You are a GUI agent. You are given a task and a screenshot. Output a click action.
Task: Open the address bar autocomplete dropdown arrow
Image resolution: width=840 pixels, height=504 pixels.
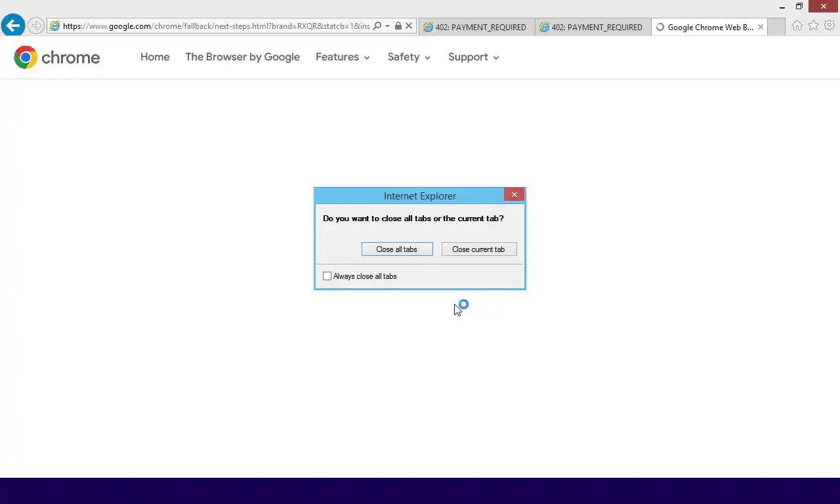[387, 26]
